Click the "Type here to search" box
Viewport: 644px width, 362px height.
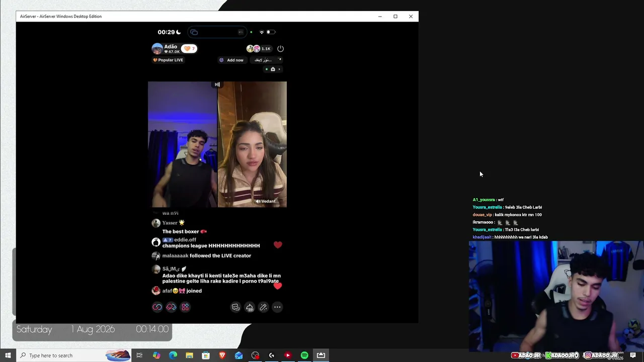74,355
